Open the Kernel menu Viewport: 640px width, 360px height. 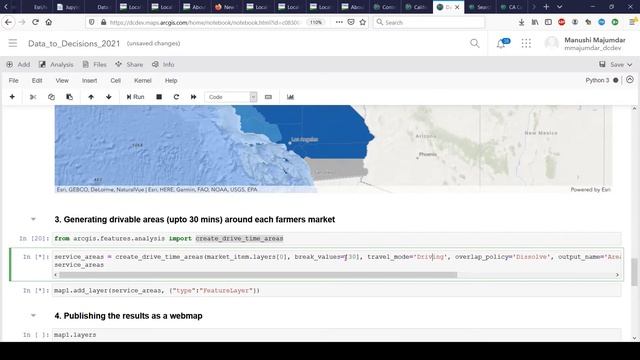(143, 81)
